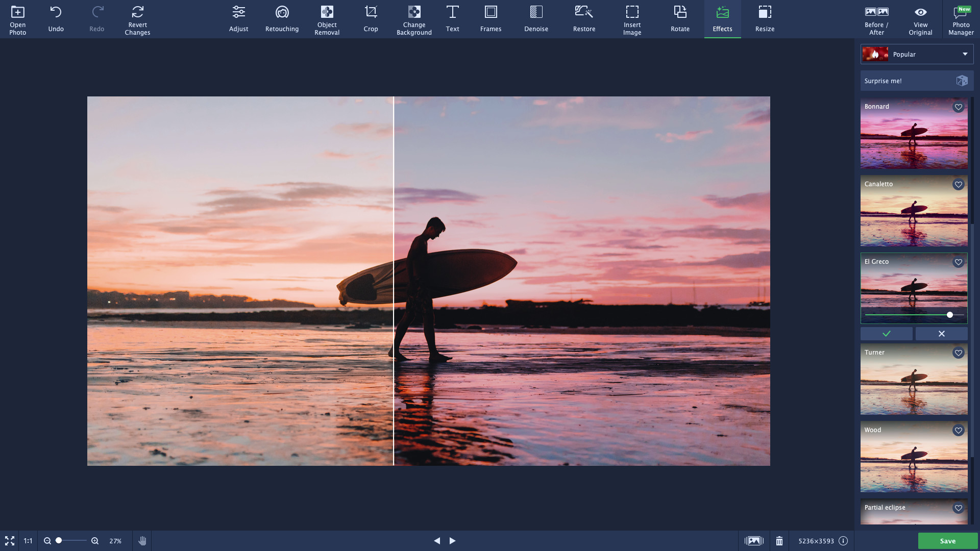Open the Change Background tool
980x551 pixels.
[414, 19]
